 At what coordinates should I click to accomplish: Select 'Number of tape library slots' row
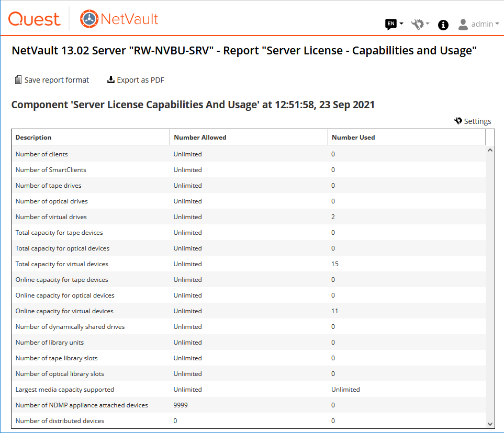(x=249, y=358)
